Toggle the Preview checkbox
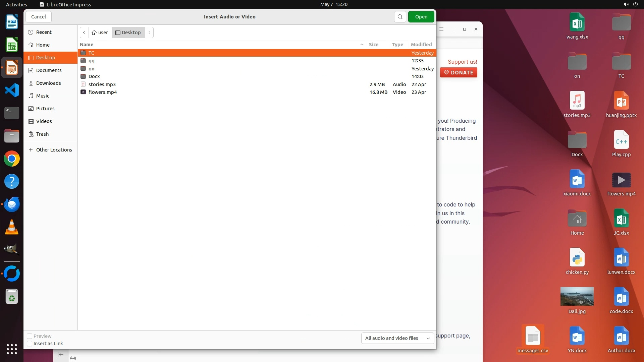 [x=30, y=336]
